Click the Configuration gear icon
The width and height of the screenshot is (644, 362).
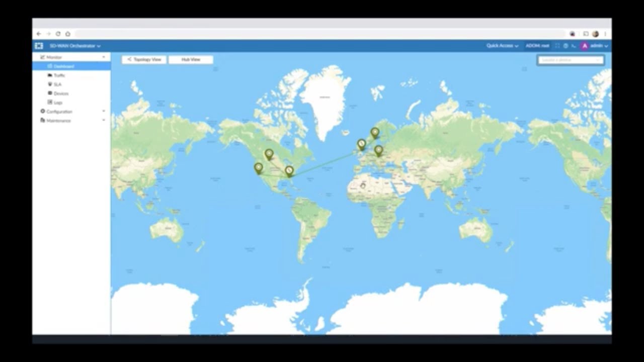pos(43,112)
